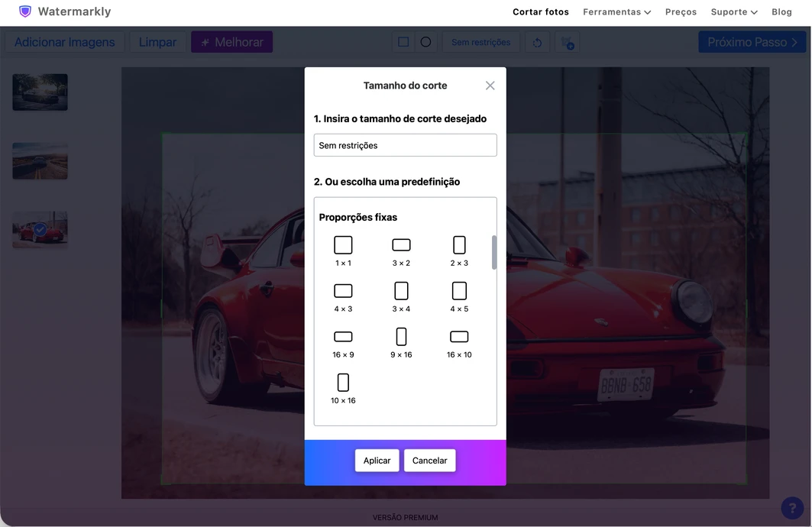
Task: Choose the 9 × 16 vertical preset
Action: pyautogui.click(x=401, y=343)
